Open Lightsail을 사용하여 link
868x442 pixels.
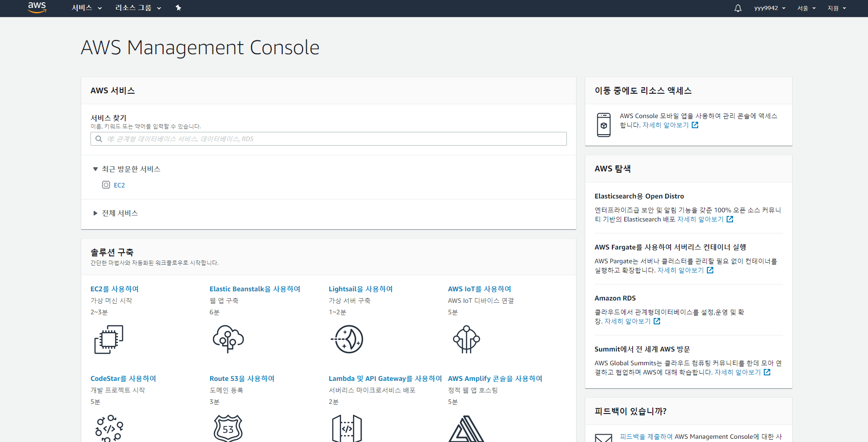pos(360,289)
